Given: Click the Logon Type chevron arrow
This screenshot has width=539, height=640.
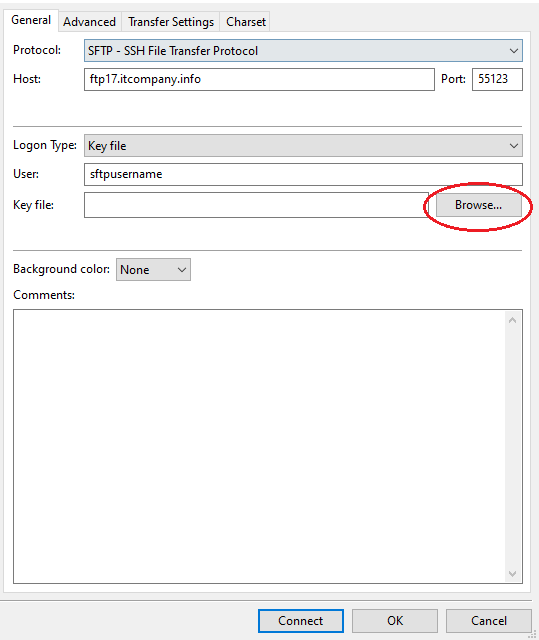Looking at the screenshot, I should [x=514, y=146].
